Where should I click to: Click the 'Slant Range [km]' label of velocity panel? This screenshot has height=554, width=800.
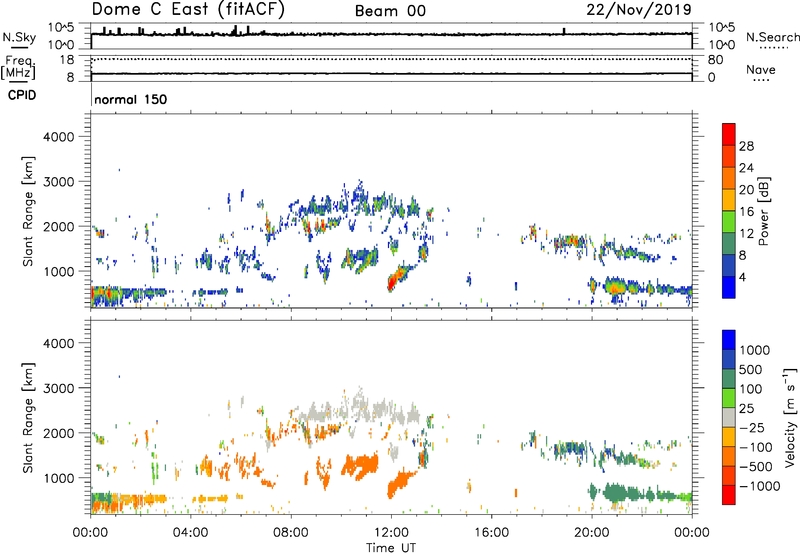[x=28, y=417]
